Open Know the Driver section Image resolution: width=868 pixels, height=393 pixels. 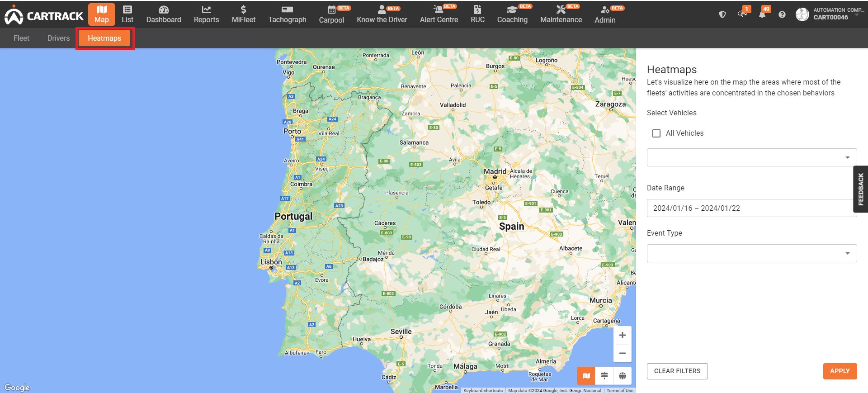[x=382, y=14]
